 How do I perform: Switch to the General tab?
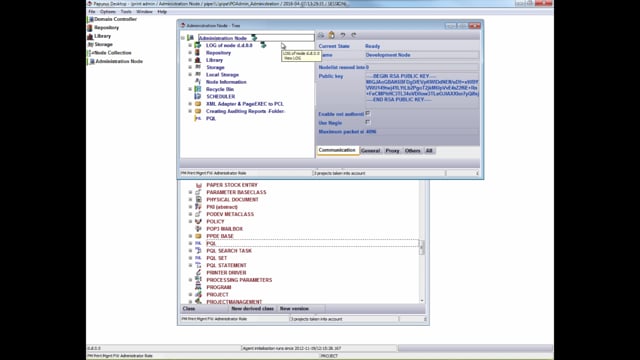[x=371, y=151]
